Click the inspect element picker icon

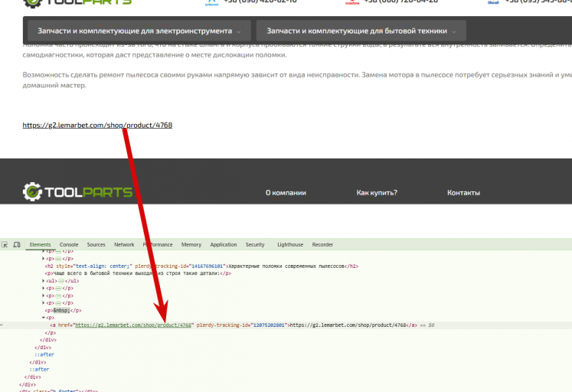[x=5, y=245]
